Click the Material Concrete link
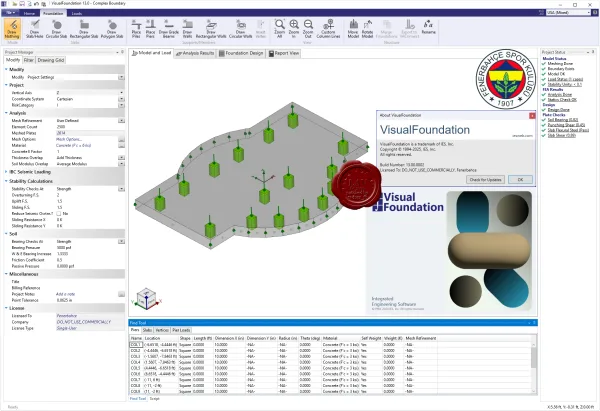 pyautogui.click(x=73, y=145)
